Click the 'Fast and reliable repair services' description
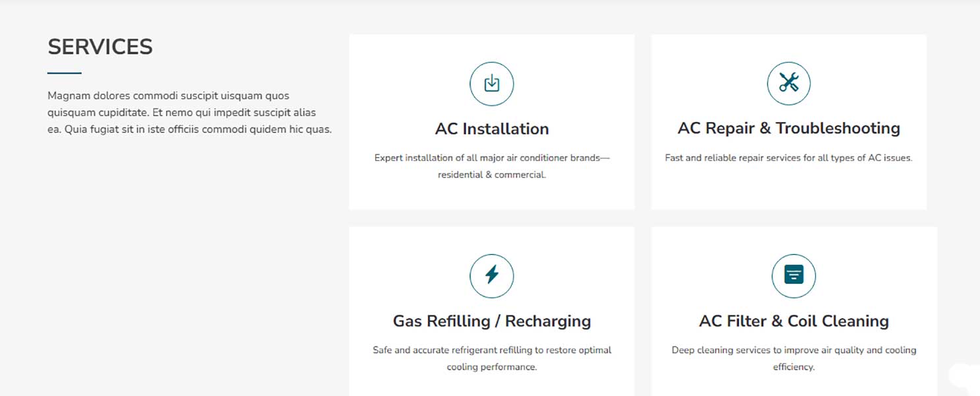Image resolution: width=980 pixels, height=396 pixels. click(x=789, y=158)
